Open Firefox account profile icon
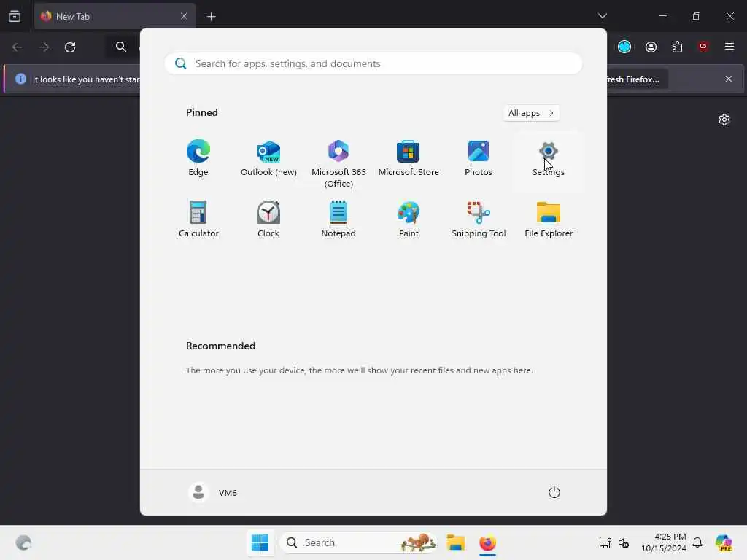Viewport: 747px width, 560px height. (651, 47)
